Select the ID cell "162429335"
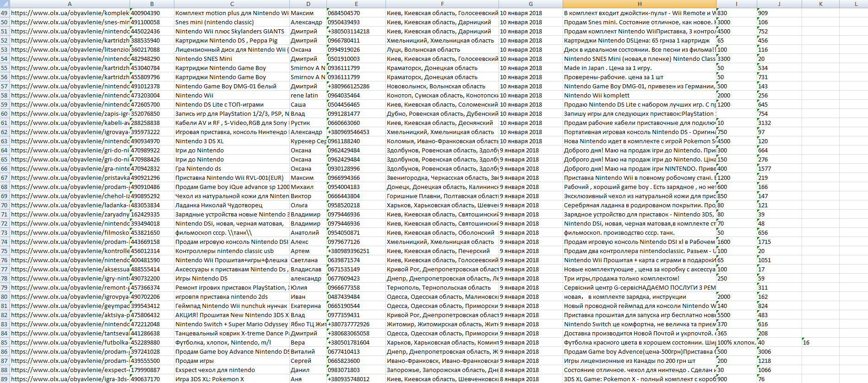This screenshot has height=383, width=868. pos(152,214)
